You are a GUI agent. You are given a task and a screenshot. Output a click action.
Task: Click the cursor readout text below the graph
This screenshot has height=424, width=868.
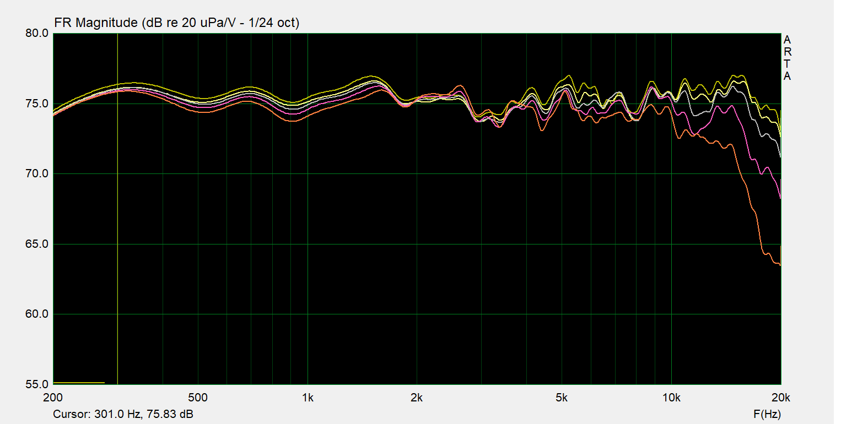point(123,414)
